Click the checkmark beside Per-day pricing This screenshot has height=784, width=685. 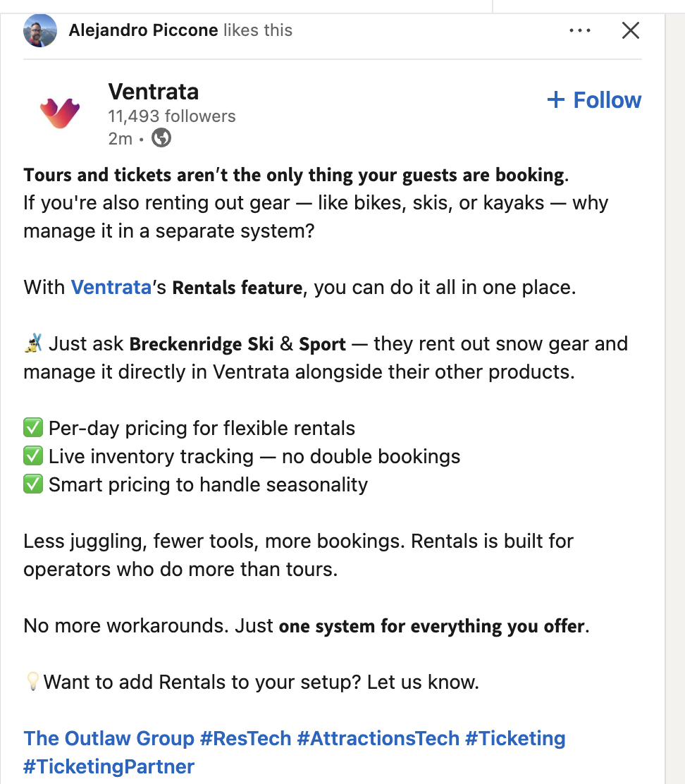coord(33,428)
